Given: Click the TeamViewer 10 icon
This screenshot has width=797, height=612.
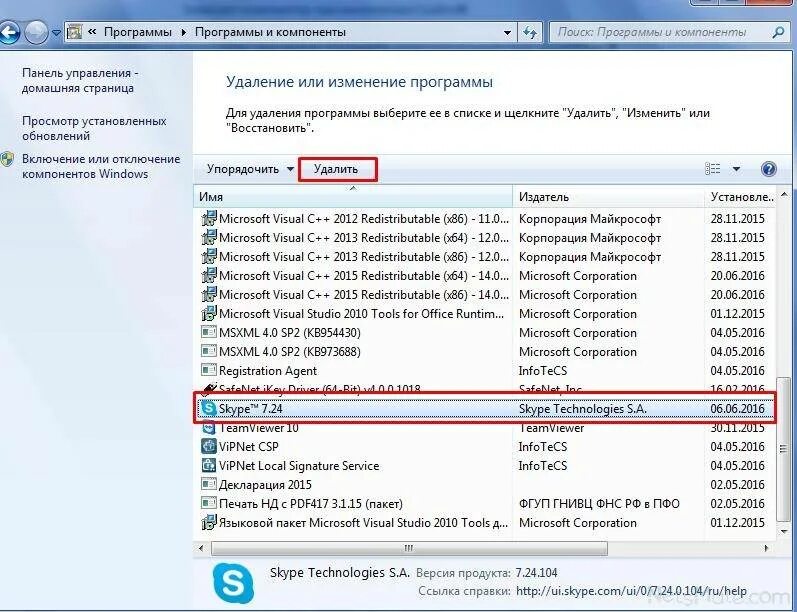Looking at the screenshot, I should [209, 427].
